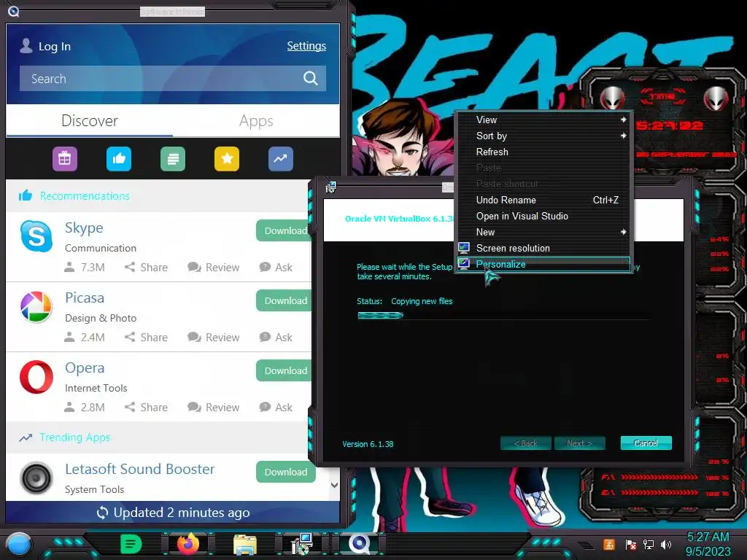The image size is (747, 560).
Task: Switch to the VirtualBox installer taskbar icon
Action: coord(301,544)
